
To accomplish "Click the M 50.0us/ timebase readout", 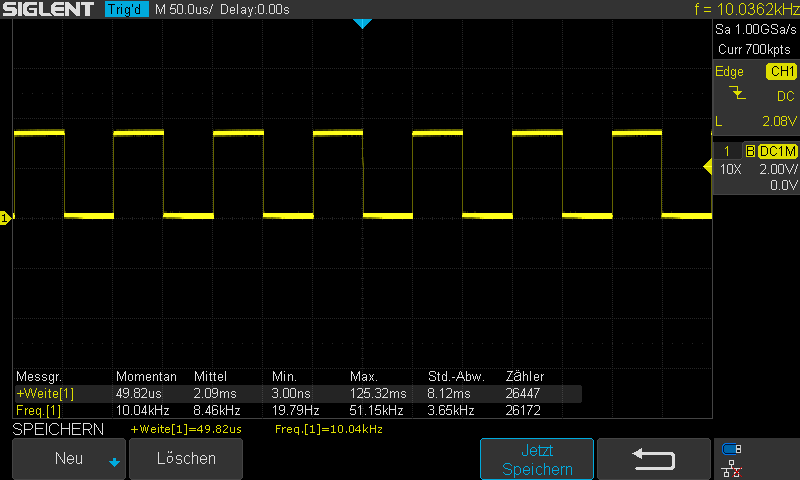I will click(184, 10).
